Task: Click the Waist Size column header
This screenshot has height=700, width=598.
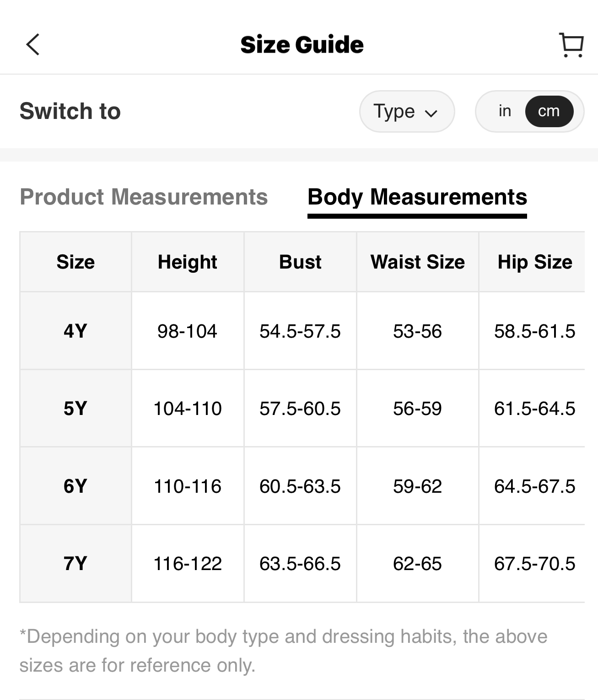Action: coord(417,262)
